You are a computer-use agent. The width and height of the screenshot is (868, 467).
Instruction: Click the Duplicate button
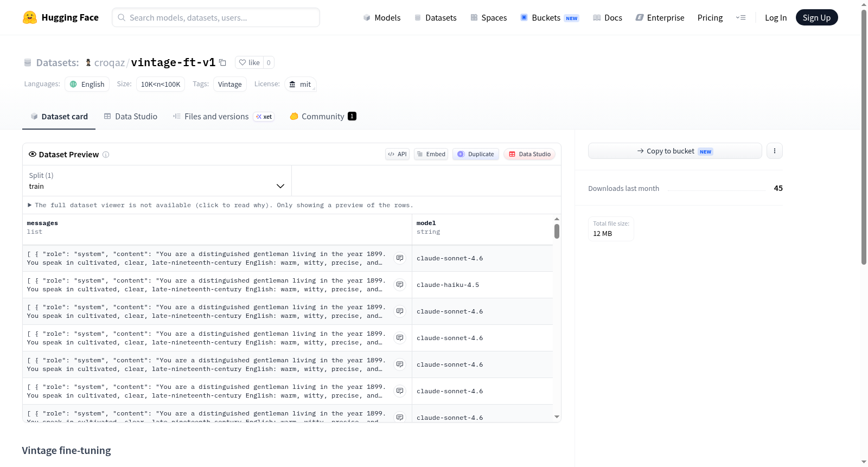pyautogui.click(x=476, y=154)
